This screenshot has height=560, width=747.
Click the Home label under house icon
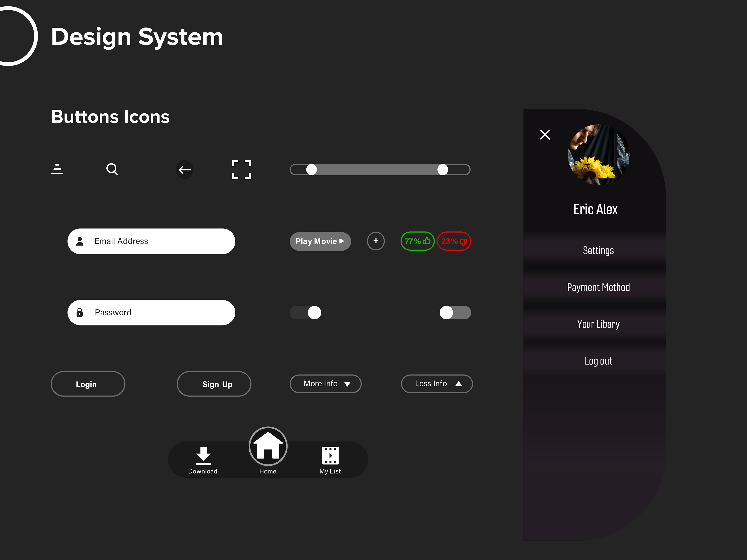coord(268,471)
